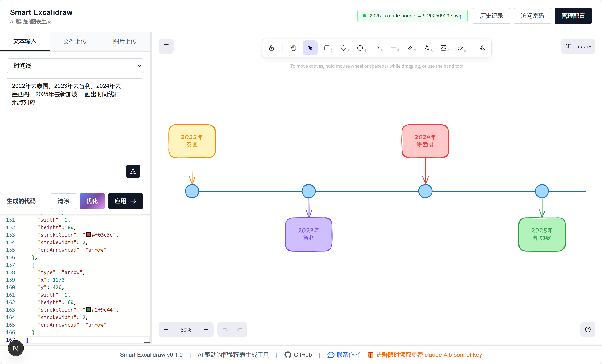Select the Hand panning tool
Viewport: 602px width, 364px height.
(x=294, y=48)
